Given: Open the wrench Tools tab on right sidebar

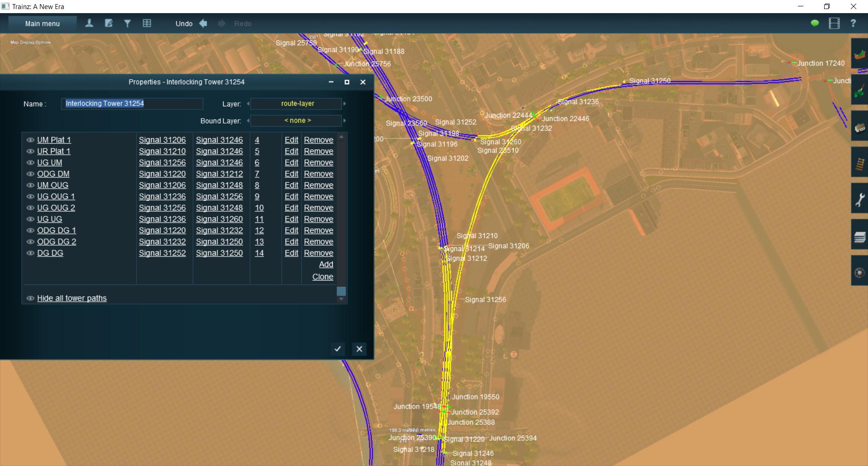Looking at the screenshot, I should tap(859, 198).
